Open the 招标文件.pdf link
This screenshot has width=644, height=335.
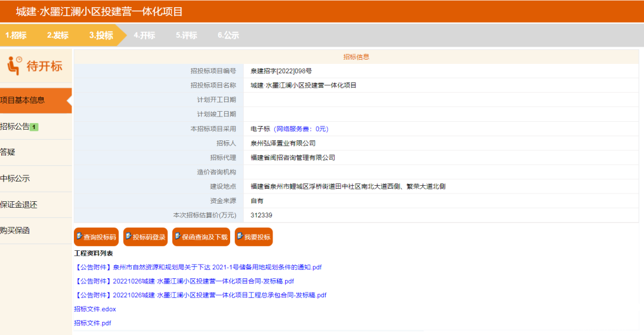[92, 323]
